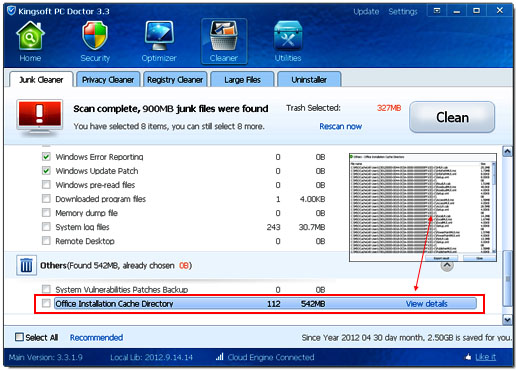Click the Recommended link
This screenshot has width=516, height=370.
(96, 337)
